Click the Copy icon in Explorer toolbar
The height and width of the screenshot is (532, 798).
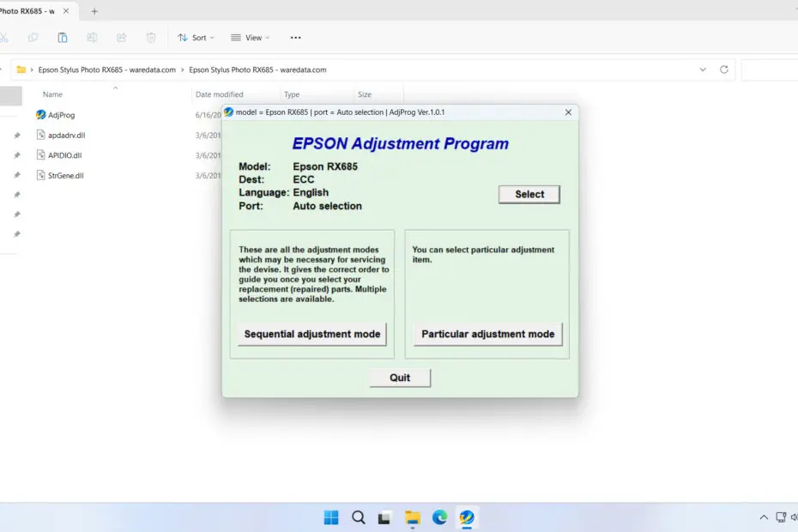[33, 38]
